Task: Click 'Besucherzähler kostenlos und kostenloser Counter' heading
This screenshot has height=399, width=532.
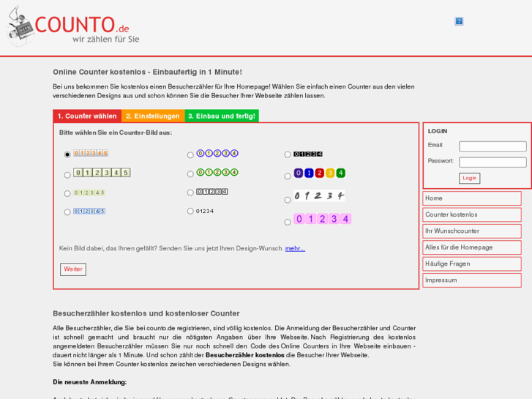Action: coord(146,313)
